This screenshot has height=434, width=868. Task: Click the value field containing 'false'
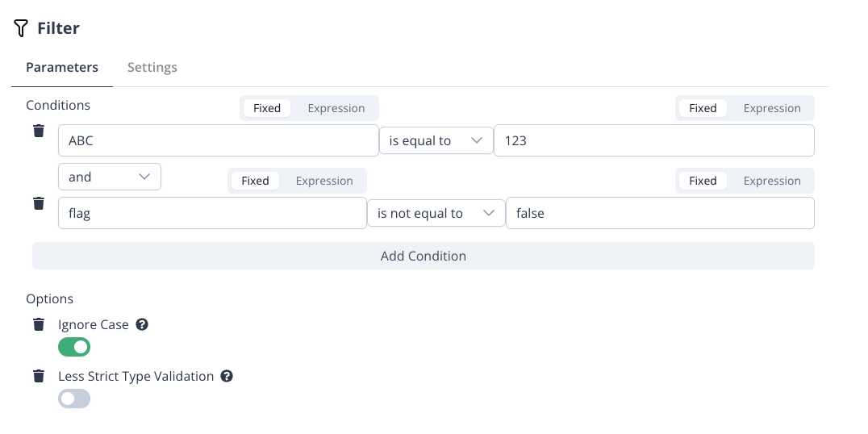[659, 213]
